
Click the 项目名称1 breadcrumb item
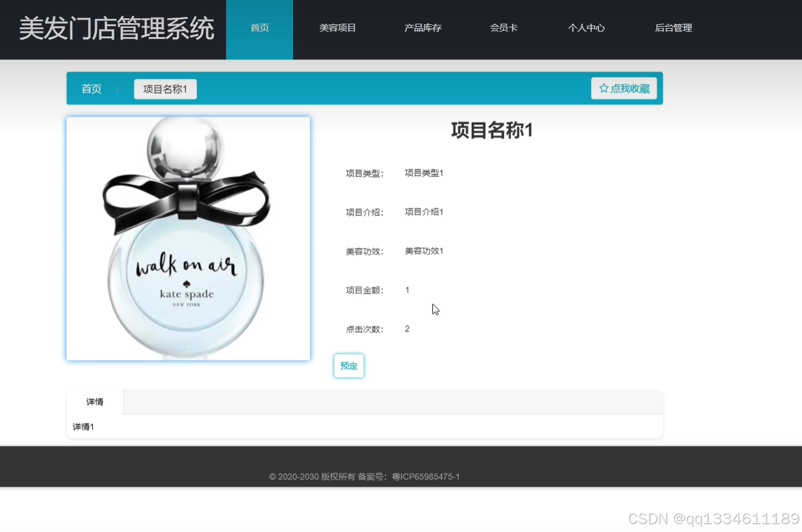(x=165, y=89)
